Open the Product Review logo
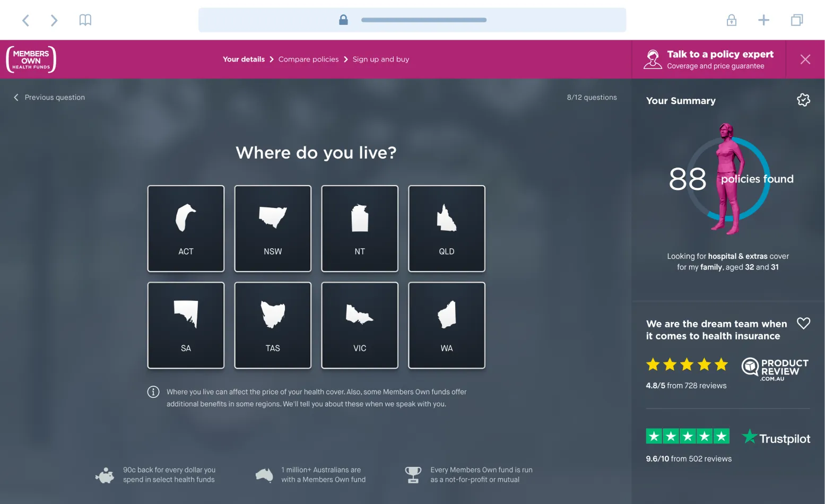825x504 pixels. pos(775,369)
